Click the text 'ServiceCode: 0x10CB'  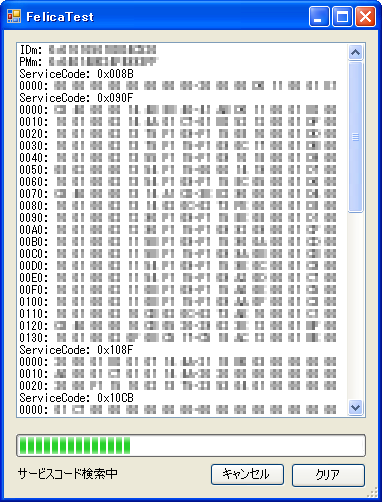tap(76, 398)
